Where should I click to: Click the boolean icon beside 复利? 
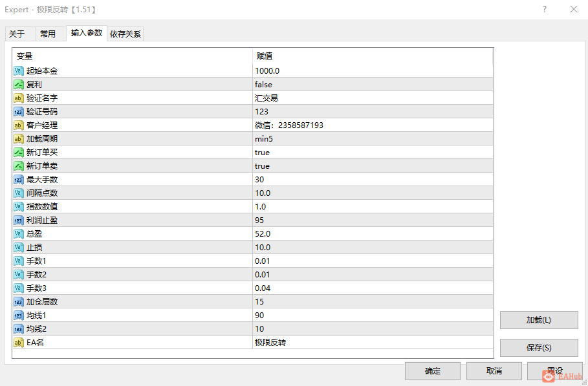pyautogui.click(x=19, y=84)
